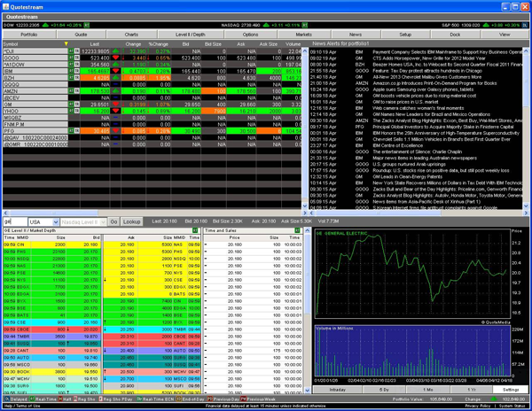Open the Portfolio tab
532x411 pixels.
[x=29, y=35]
